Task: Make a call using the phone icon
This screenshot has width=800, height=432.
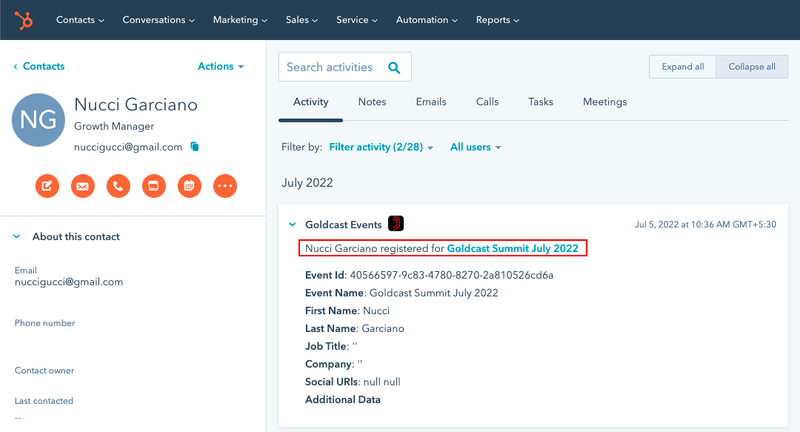Action: pyautogui.click(x=118, y=185)
